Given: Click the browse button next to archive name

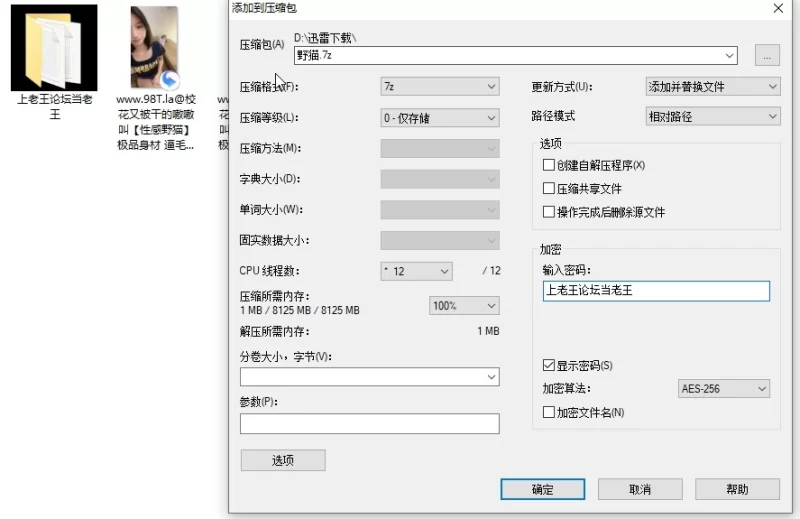Looking at the screenshot, I should (x=767, y=55).
